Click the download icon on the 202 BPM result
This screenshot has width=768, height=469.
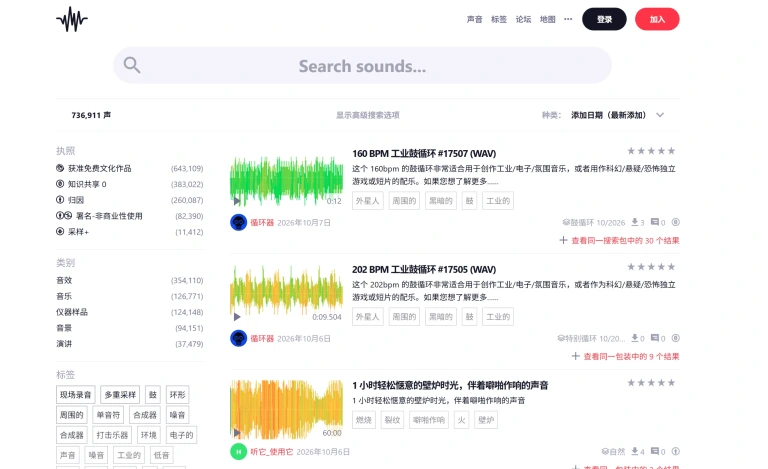point(634,338)
